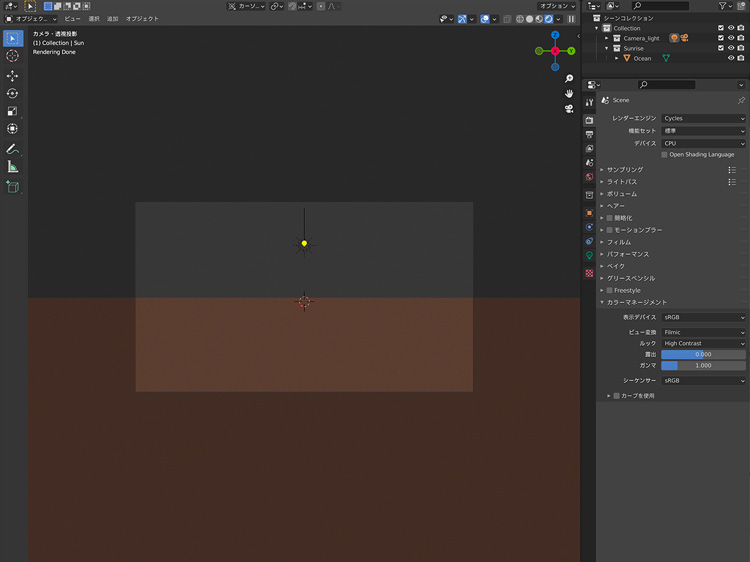Click the オプション button in the viewport header
This screenshot has width=750, height=562.
click(x=556, y=6)
